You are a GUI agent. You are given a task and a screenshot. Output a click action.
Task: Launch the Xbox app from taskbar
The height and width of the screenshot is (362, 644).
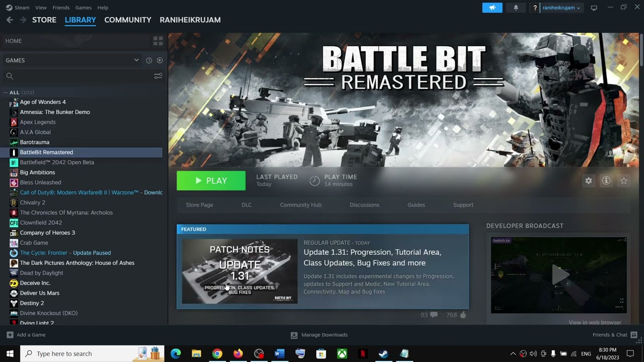tap(342, 353)
